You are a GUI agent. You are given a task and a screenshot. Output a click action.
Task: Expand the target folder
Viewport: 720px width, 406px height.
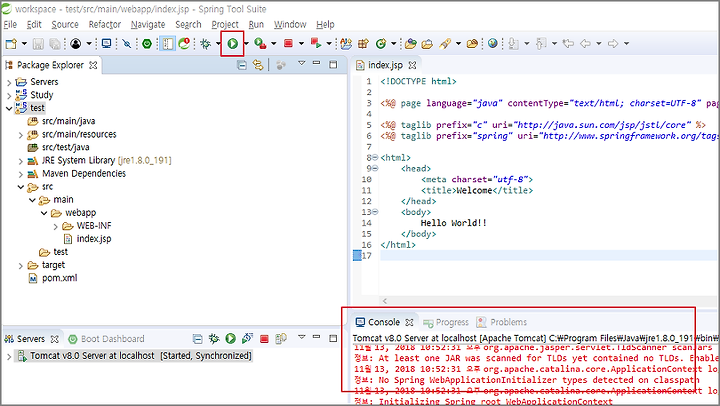21,266
